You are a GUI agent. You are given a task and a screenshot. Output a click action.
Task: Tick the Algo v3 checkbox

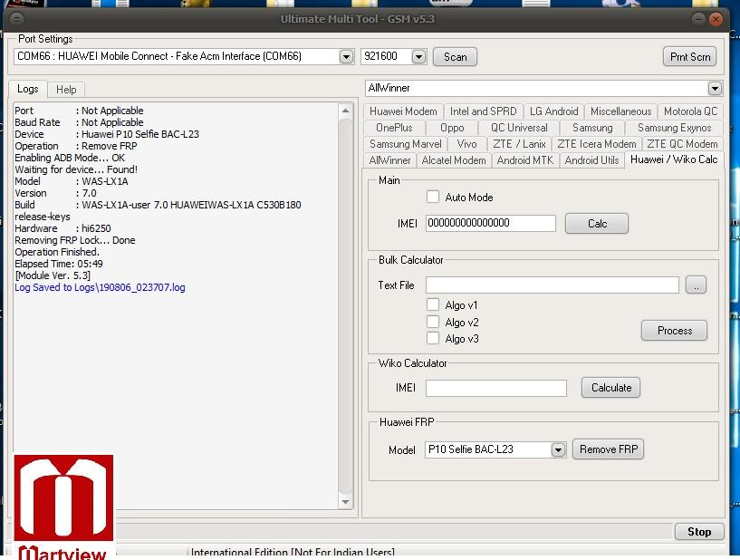pos(433,338)
